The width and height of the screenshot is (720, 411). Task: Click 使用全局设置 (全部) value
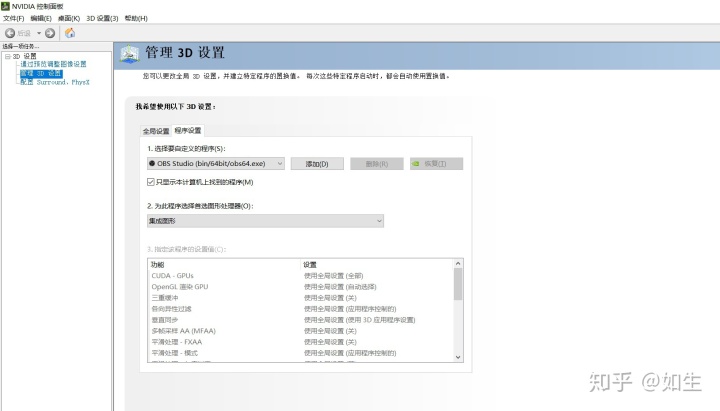[x=333, y=276]
